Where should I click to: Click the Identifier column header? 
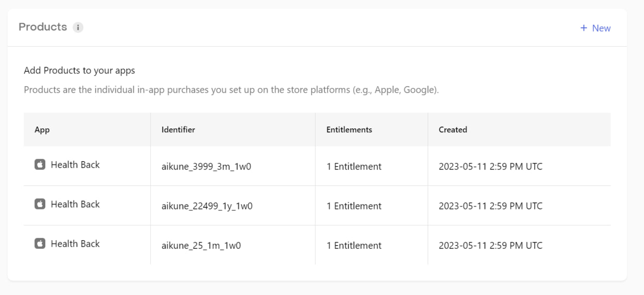point(178,129)
